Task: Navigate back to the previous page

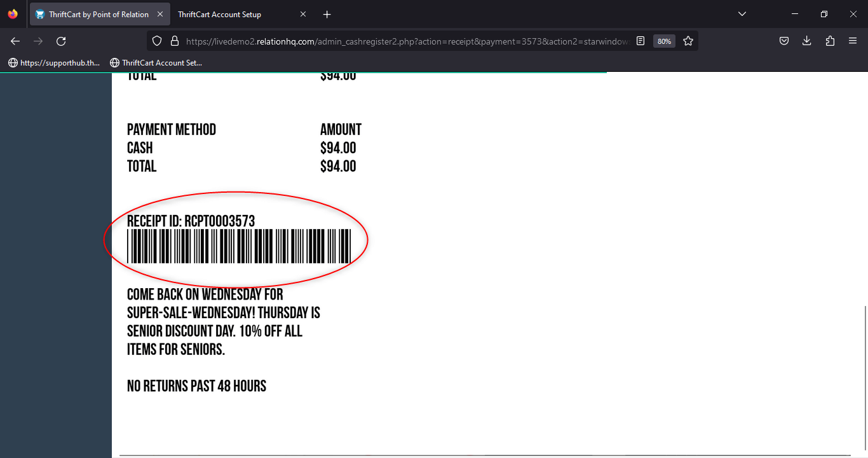Action: pyautogui.click(x=15, y=41)
